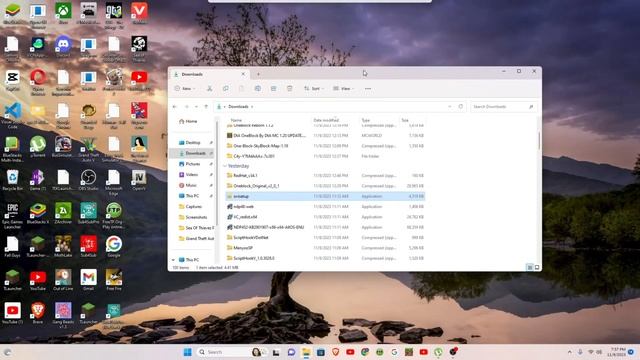
Task: Switch to large thumbnails view icon in status bar
Action: pos(537,267)
